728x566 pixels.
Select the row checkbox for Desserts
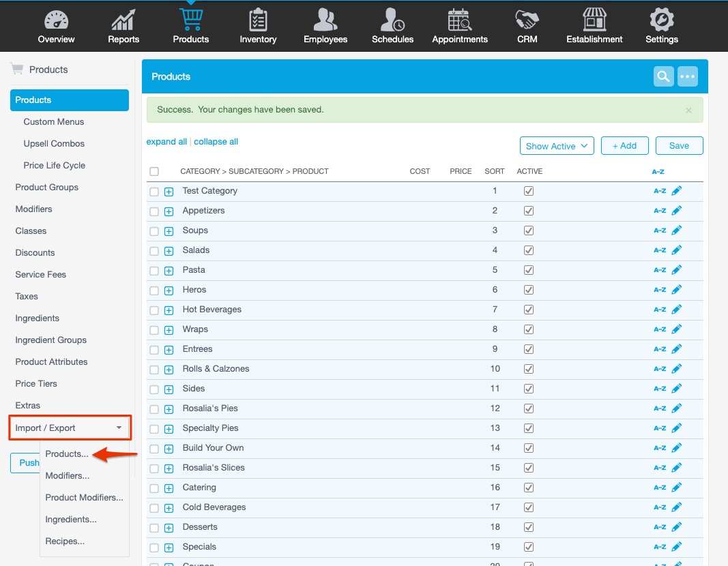tap(154, 527)
